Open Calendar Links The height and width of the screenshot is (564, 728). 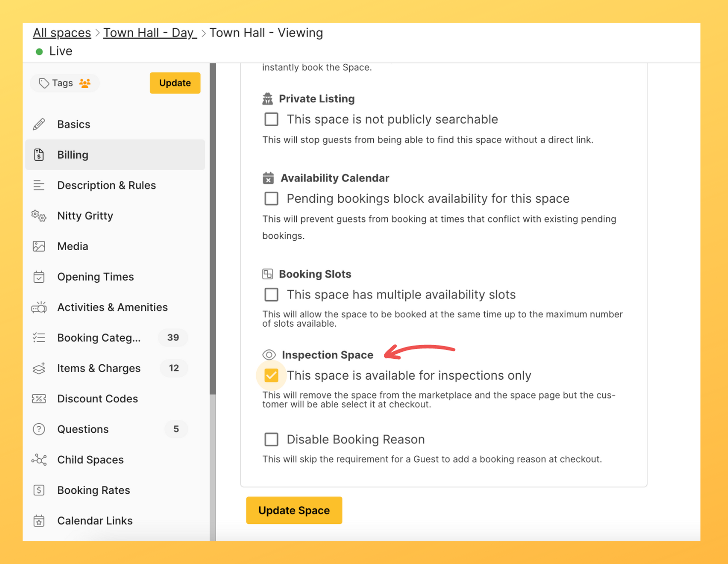coord(115,521)
